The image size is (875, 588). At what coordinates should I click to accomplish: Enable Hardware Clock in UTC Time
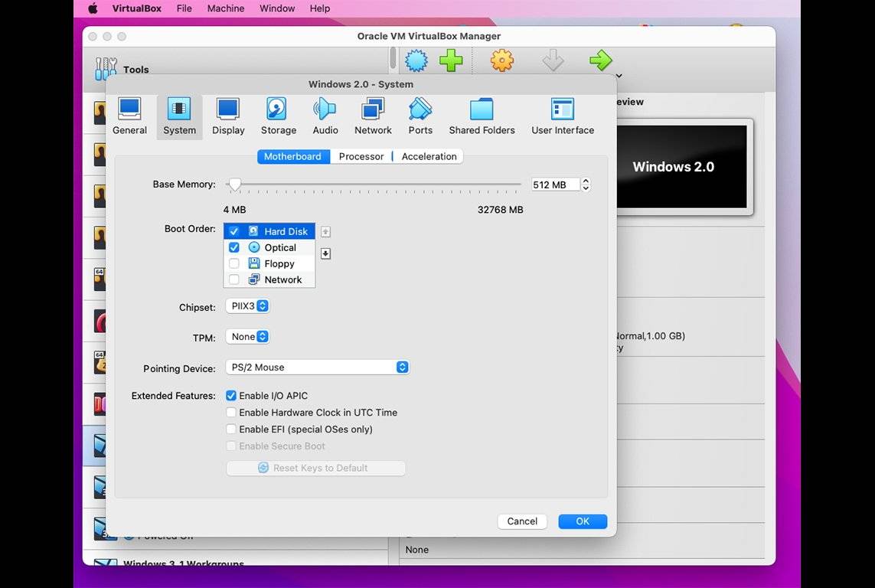click(x=231, y=413)
